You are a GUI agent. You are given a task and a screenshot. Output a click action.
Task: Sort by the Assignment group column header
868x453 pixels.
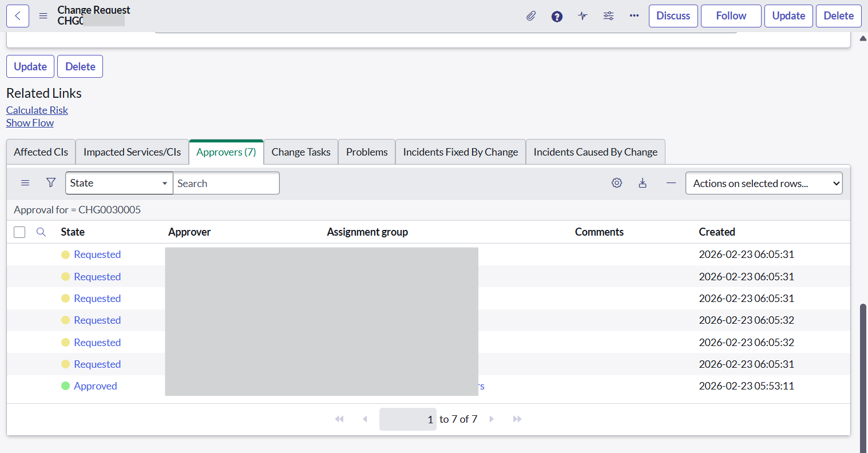pos(367,232)
